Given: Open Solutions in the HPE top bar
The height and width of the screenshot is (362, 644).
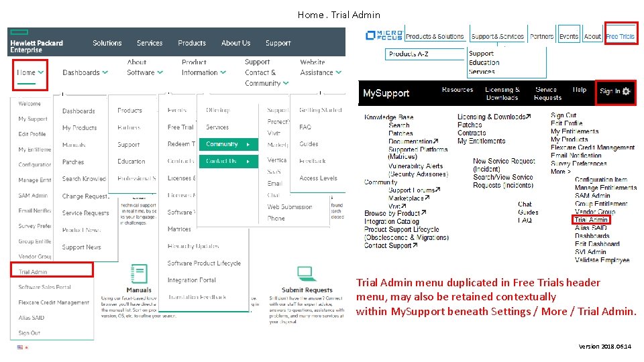Looking at the screenshot, I should (107, 43).
